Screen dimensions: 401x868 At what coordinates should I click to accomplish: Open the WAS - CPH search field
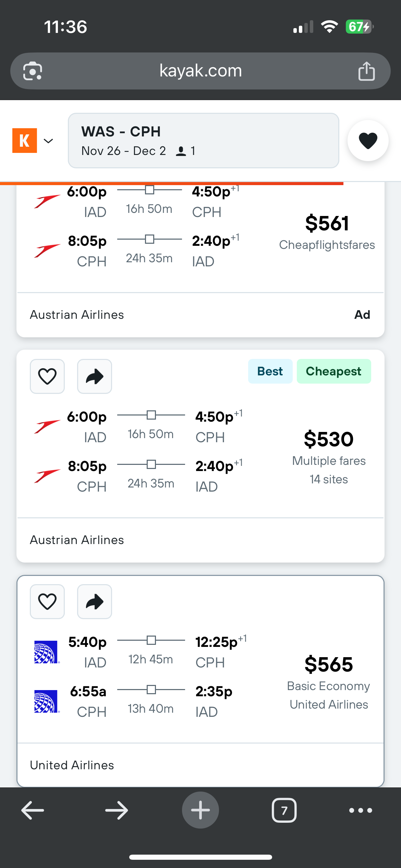pos(203,141)
